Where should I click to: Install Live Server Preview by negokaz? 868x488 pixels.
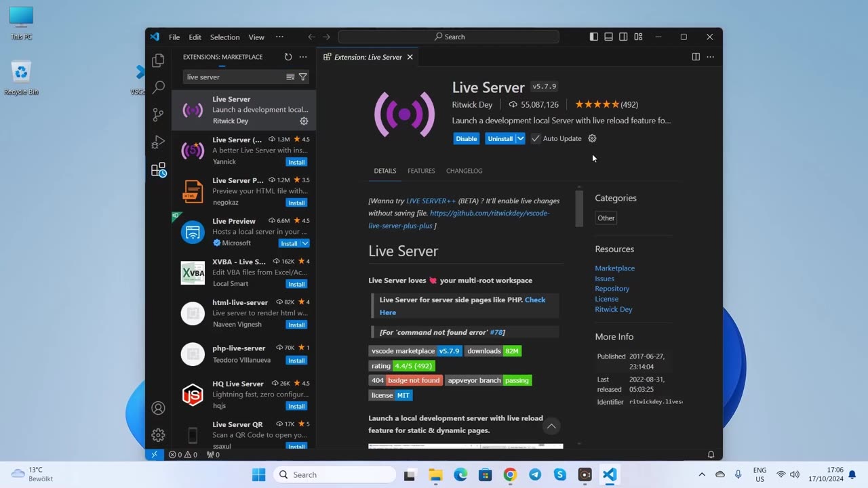296,203
